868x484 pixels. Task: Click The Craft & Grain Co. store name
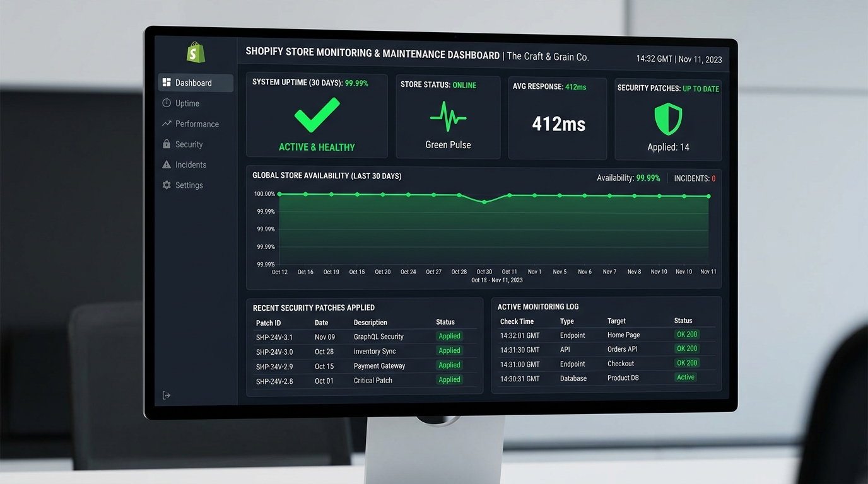[548, 57]
